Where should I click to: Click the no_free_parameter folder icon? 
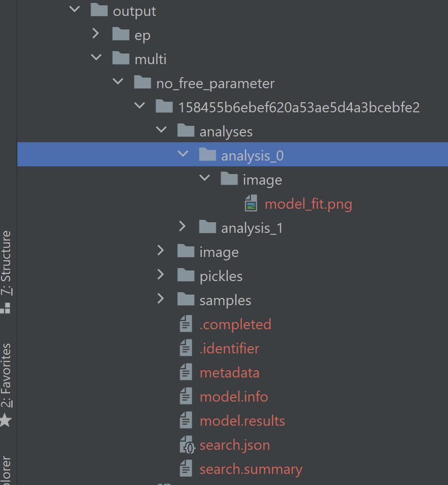(x=143, y=82)
